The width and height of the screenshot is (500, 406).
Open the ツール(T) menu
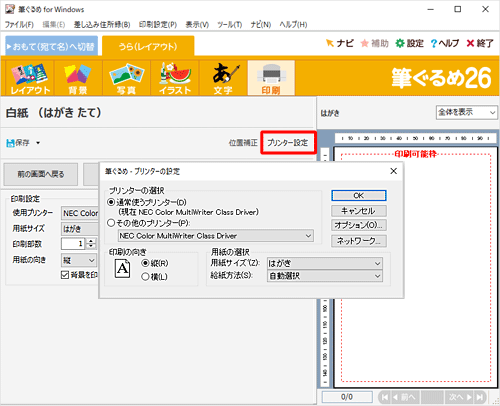pyautogui.click(x=230, y=25)
